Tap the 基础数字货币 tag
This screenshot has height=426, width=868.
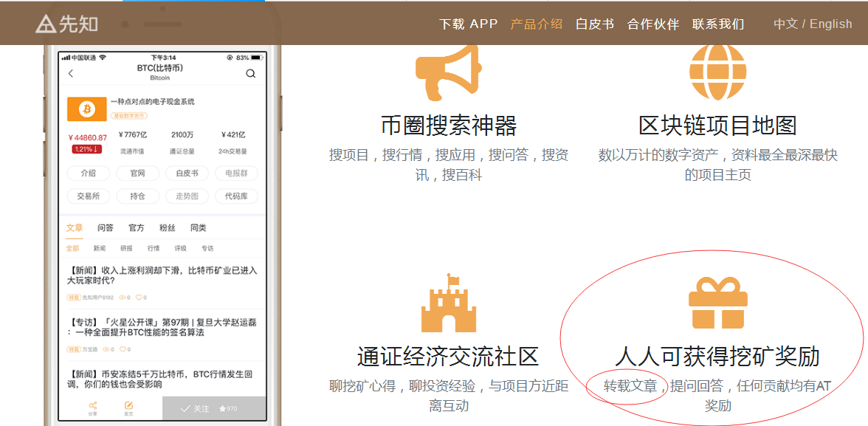pyautogui.click(x=129, y=116)
